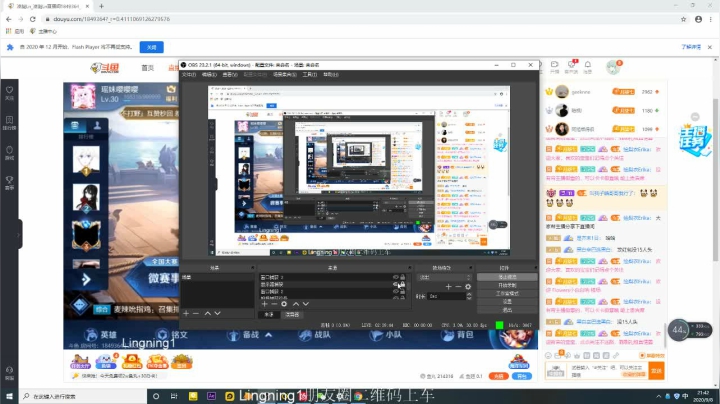Toggle lock on 显示器捕获 source
720x404 pixels.
403,285
